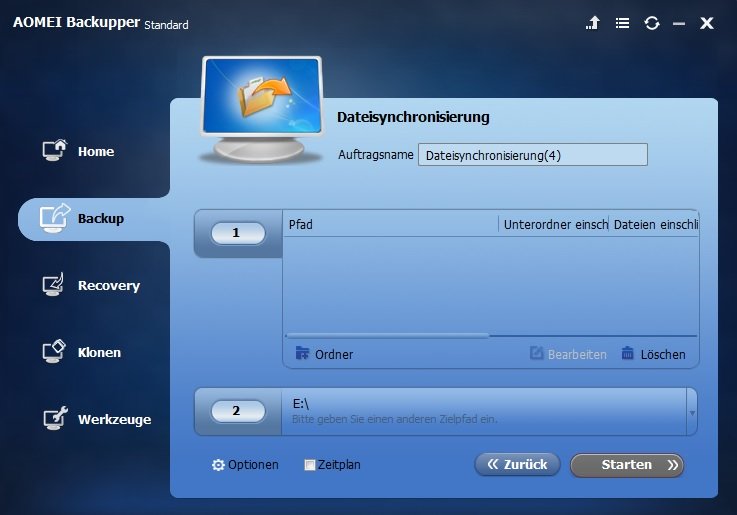This screenshot has width=737, height=515.
Task: Click the Ordner add-folder icon
Action: pyautogui.click(x=302, y=353)
